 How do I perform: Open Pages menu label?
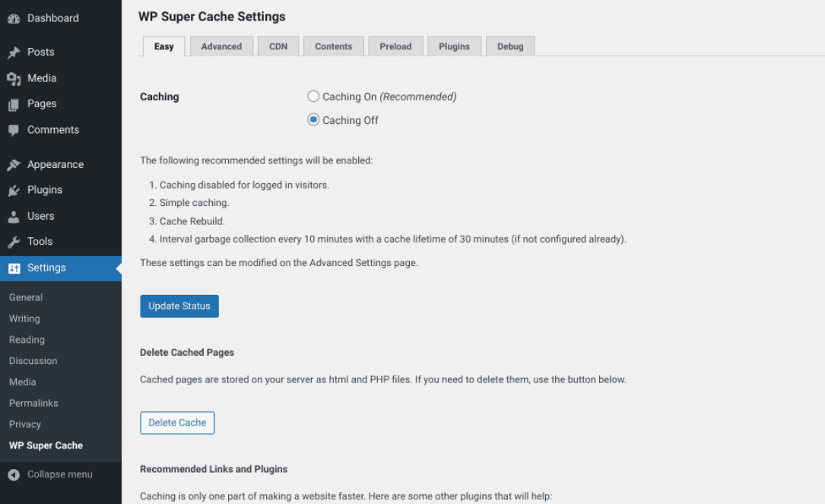(x=42, y=103)
